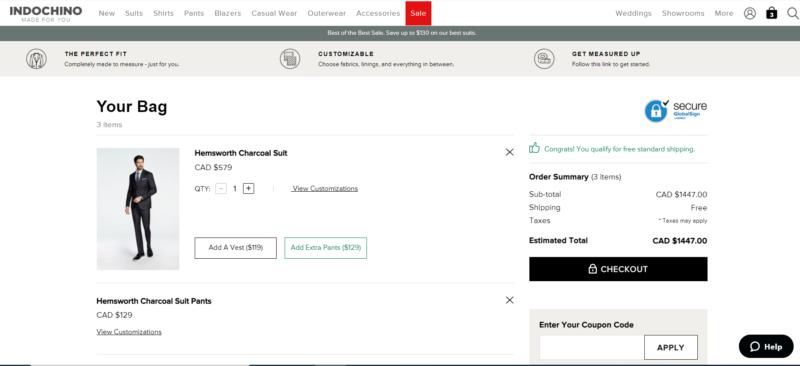Click the GlobalSign secure lock badge
This screenshot has height=366, width=800.
pos(676,111)
